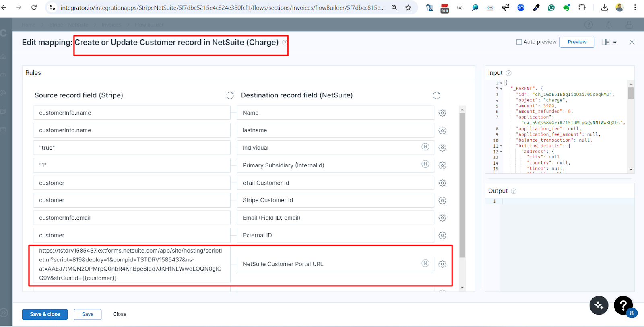Refresh Stripe source record fields
The image size is (644, 327).
click(230, 95)
